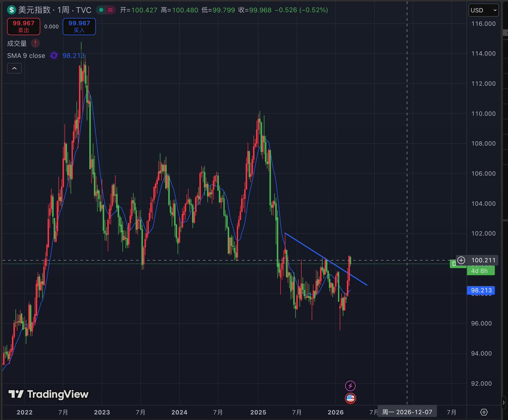Click the purple SMA refresh icon
508x420 pixels.
coord(54,55)
